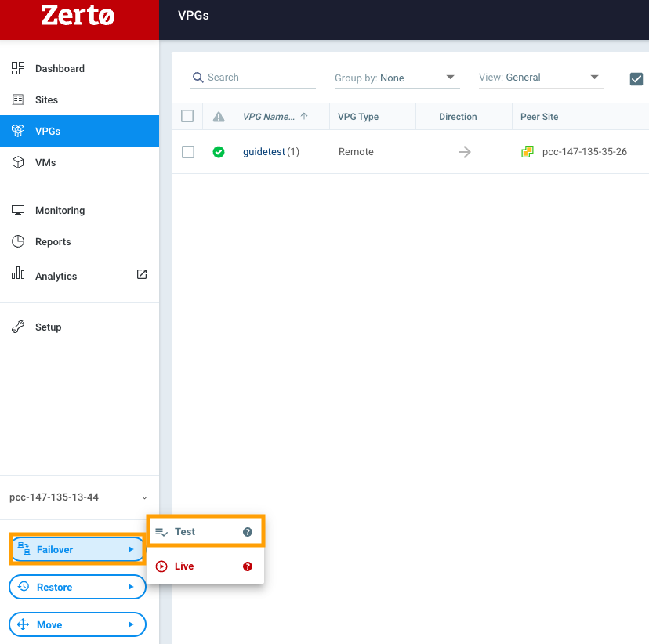The height and width of the screenshot is (644, 649).
Task: Toggle the checked box beside View
Action: click(x=636, y=79)
